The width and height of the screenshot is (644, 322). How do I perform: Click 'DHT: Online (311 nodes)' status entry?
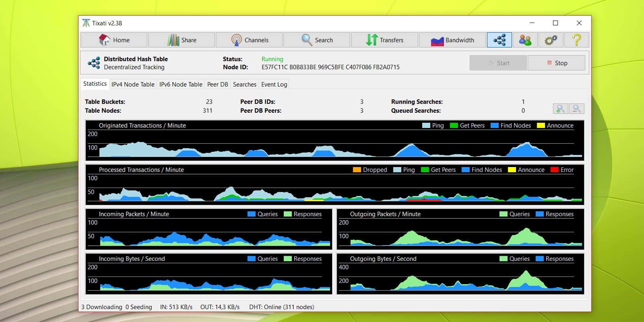point(282,307)
